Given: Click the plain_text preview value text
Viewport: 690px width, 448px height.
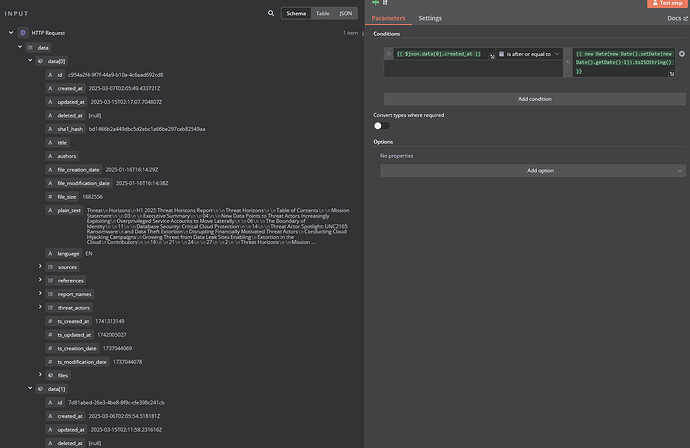Looking at the screenshot, I should click(x=218, y=226).
